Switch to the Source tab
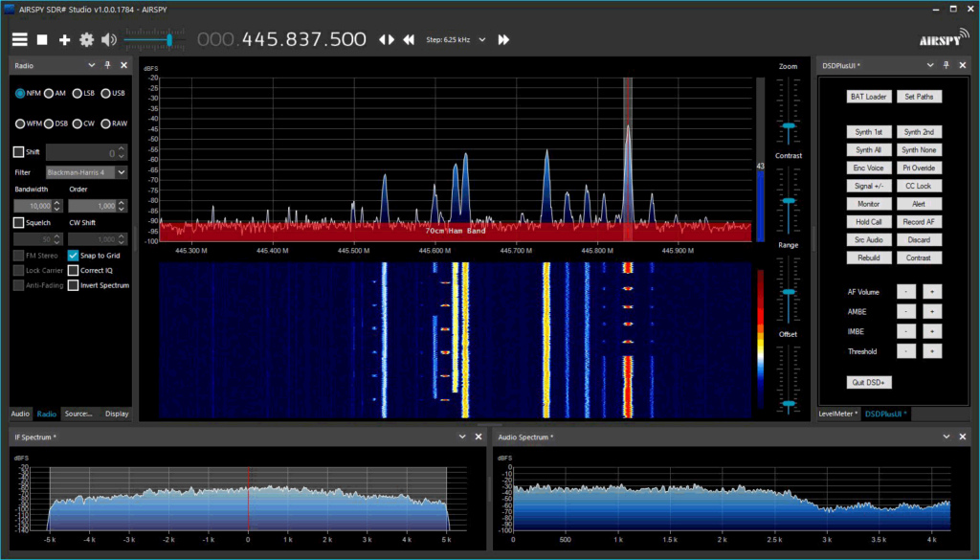 (x=78, y=414)
